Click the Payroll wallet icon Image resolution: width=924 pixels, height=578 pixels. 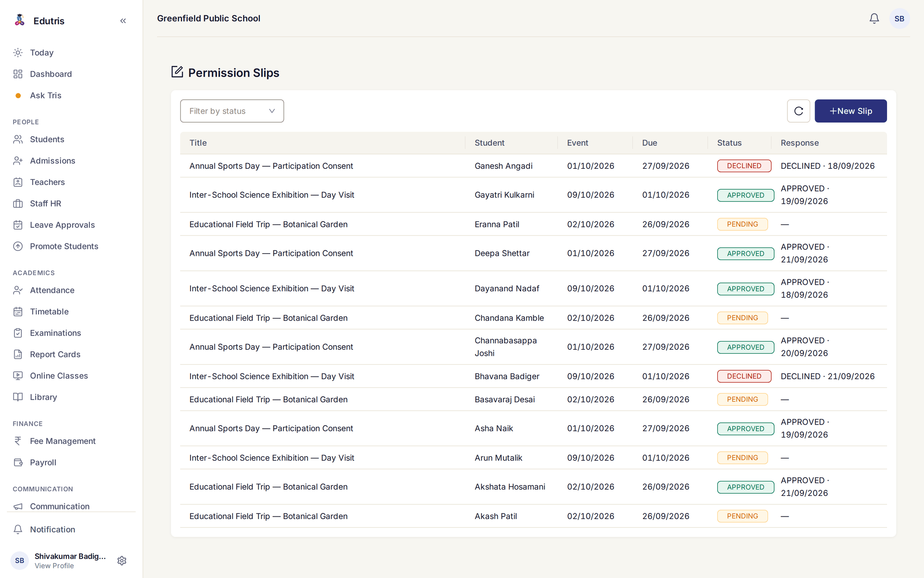pyautogui.click(x=18, y=462)
